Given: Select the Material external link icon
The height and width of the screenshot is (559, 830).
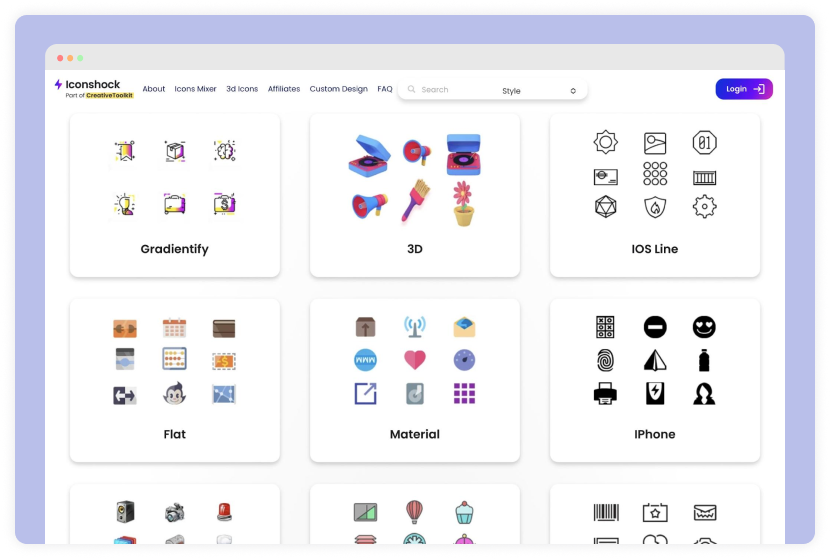Looking at the screenshot, I should point(365,393).
